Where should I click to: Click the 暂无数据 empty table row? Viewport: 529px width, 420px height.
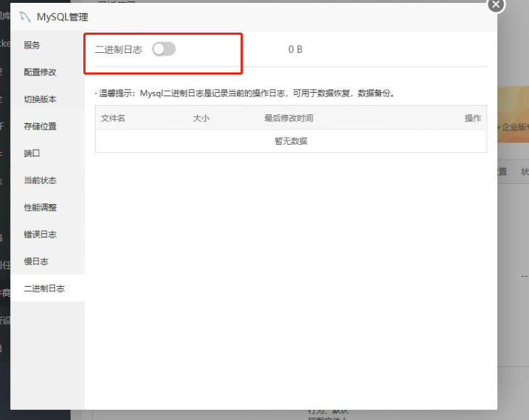291,141
